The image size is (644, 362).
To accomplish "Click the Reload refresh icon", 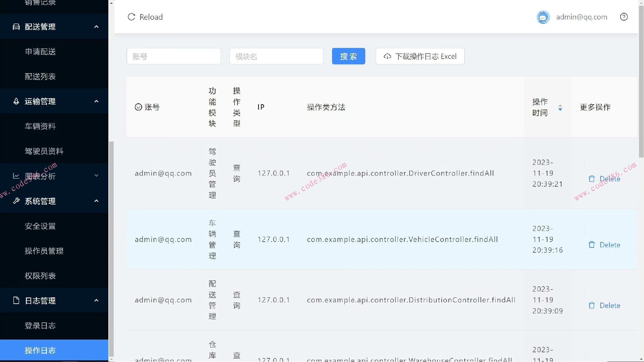I will tap(131, 17).
